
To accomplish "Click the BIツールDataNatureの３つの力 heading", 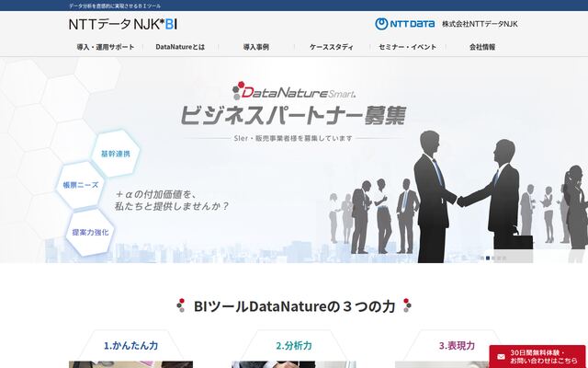I will click(x=294, y=306).
